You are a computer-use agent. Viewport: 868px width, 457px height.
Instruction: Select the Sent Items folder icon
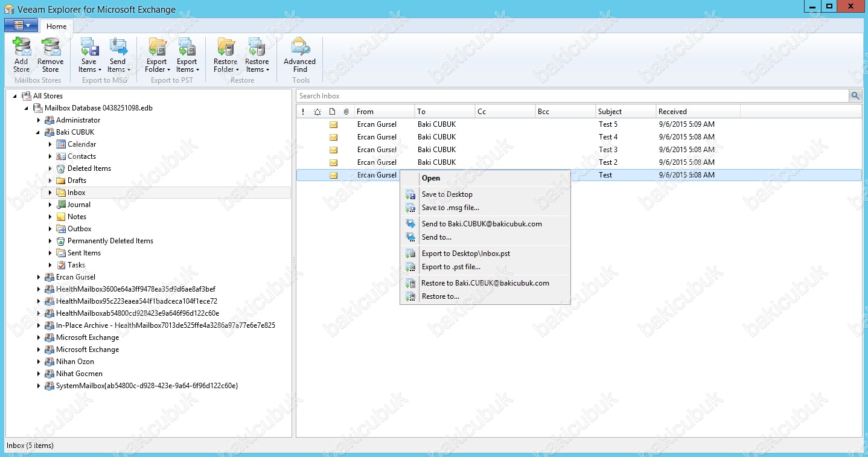(x=61, y=253)
